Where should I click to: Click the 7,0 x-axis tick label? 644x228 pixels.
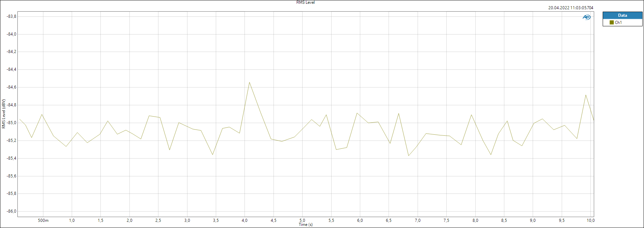pyautogui.click(x=418, y=220)
